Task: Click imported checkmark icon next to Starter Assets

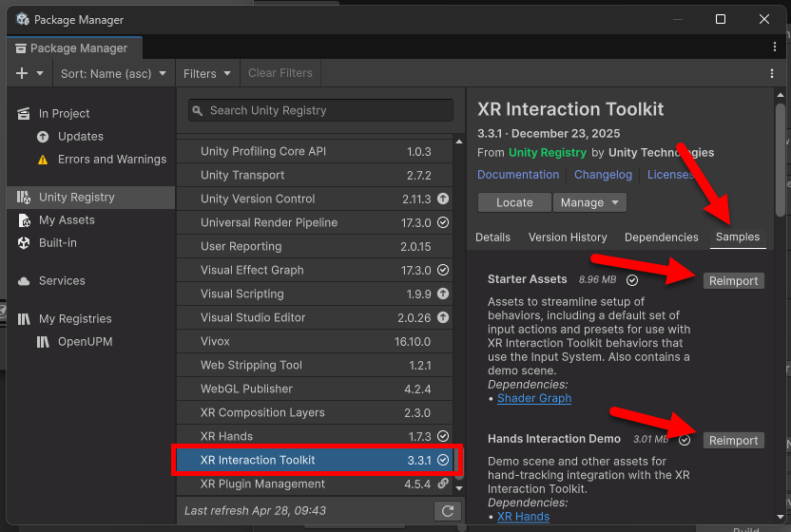Action: coord(632,280)
